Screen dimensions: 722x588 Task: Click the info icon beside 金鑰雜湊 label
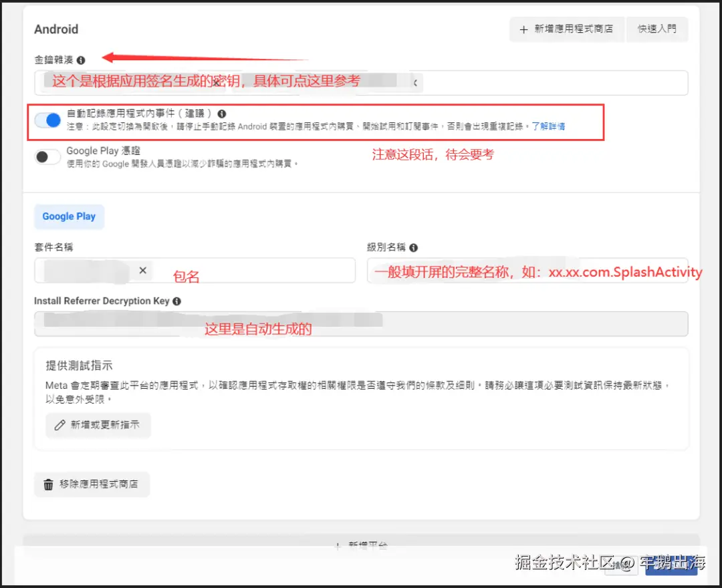click(x=80, y=60)
